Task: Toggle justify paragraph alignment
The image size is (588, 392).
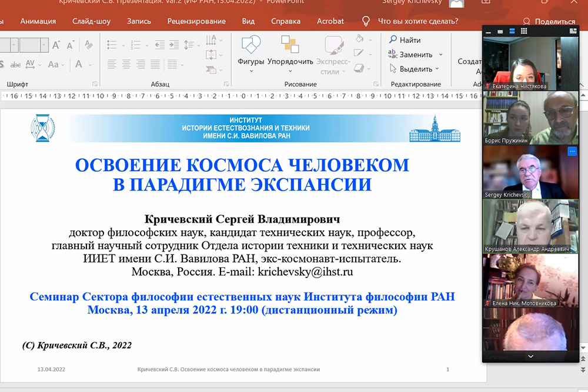Action: pyautogui.click(x=154, y=65)
